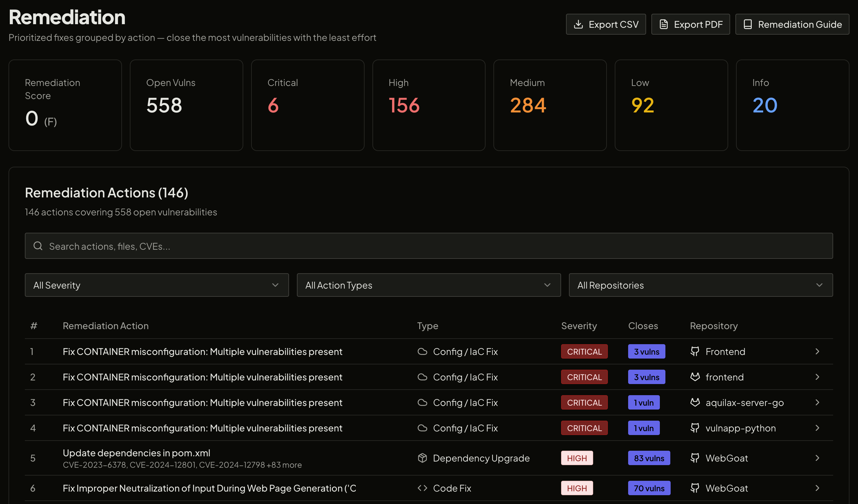The width and height of the screenshot is (858, 504).
Task: Click the cloud icon in row 2
Action: 422,377
